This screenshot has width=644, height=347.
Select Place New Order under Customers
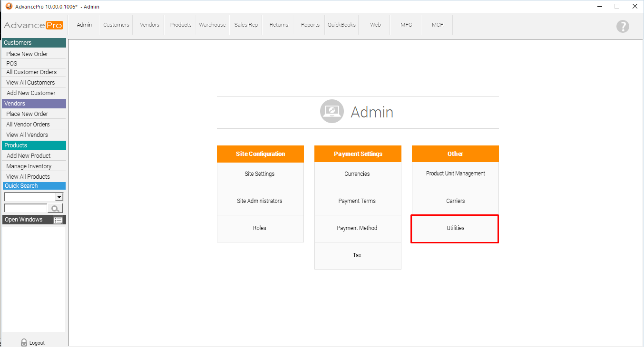pos(27,54)
